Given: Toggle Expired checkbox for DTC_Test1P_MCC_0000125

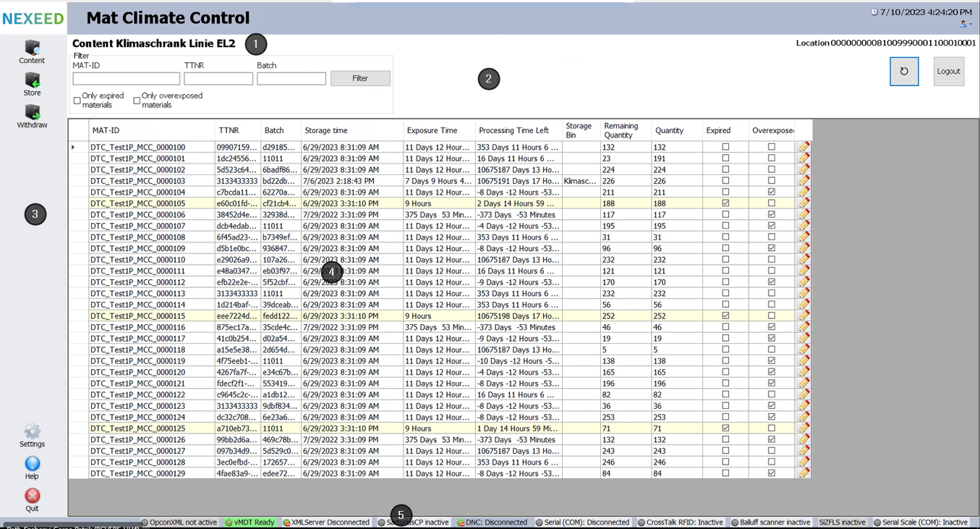Looking at the screenshot, I should click(725, 428).
